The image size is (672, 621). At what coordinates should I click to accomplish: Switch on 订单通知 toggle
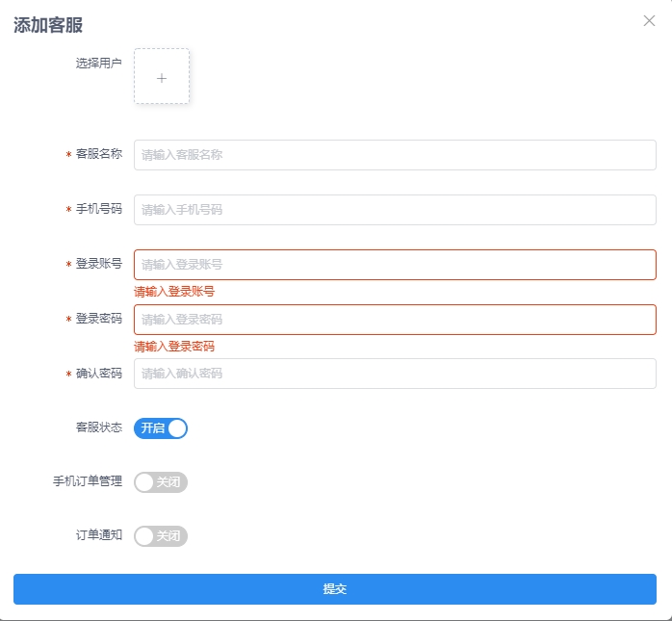point(161,536)
